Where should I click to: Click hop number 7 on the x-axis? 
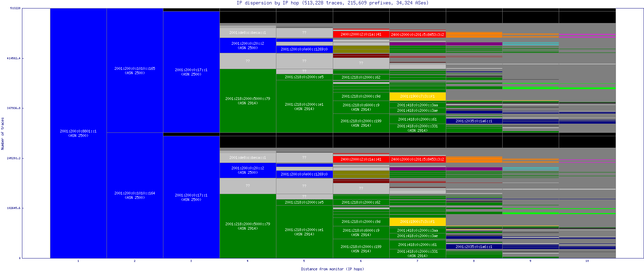click(417, 261)
